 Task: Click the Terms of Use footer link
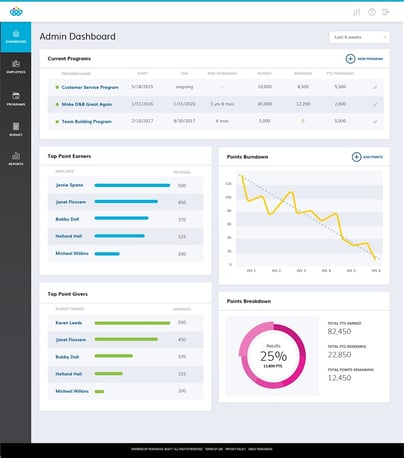click(214, 449)
